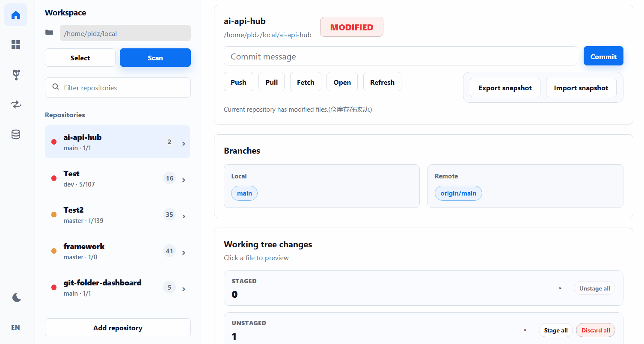644x344 pixels.
Task: Click inside the Commit message field
Action: [400, 56]
